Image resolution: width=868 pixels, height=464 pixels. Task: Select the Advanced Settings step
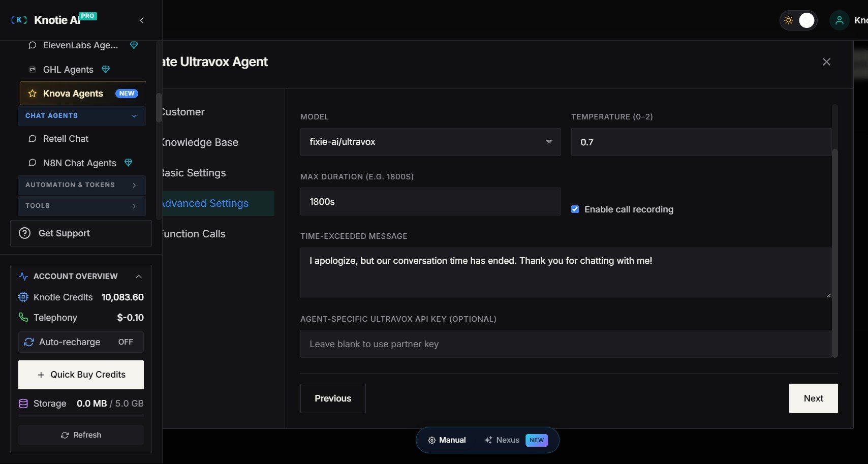tap(219, 203)
